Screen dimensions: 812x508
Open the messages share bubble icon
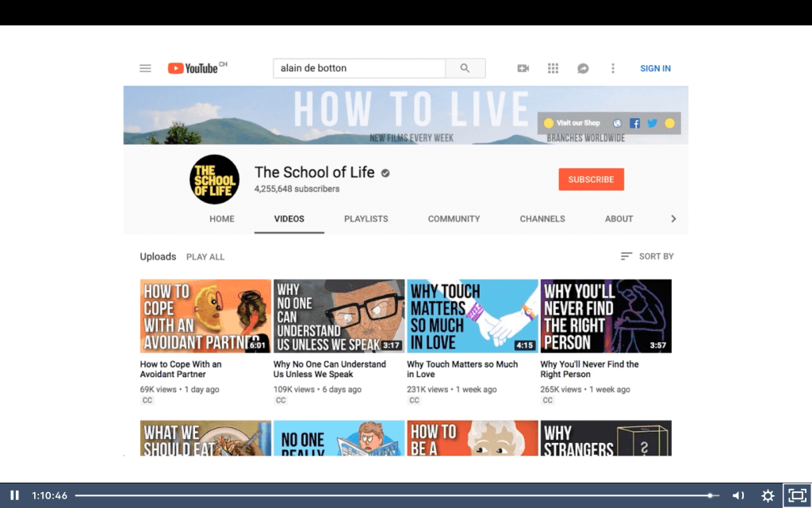coord(583,68)
